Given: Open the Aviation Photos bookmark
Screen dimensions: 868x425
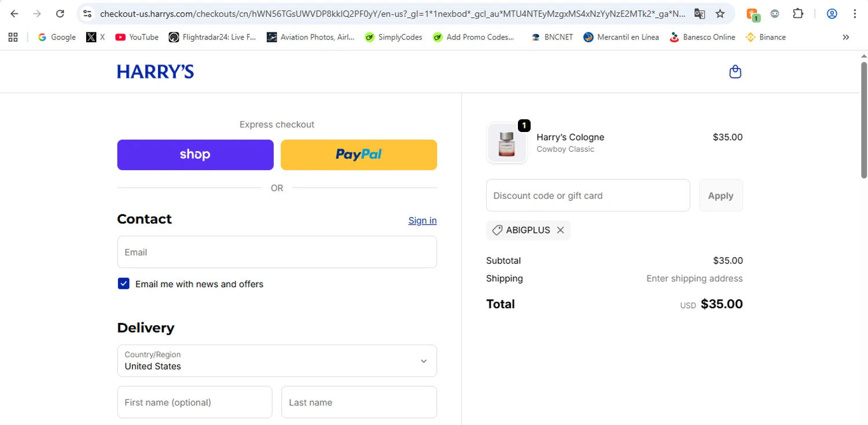Looking at the screenshot, I should (311, 37).
